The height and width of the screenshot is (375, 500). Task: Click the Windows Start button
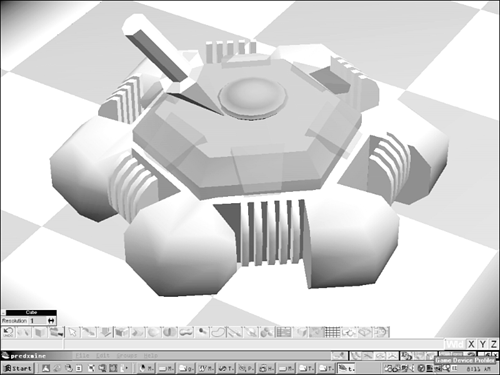(18, 368)
